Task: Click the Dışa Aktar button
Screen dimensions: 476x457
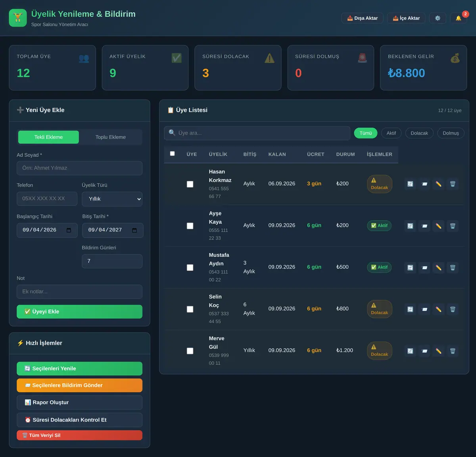Action: pos(362,18)
